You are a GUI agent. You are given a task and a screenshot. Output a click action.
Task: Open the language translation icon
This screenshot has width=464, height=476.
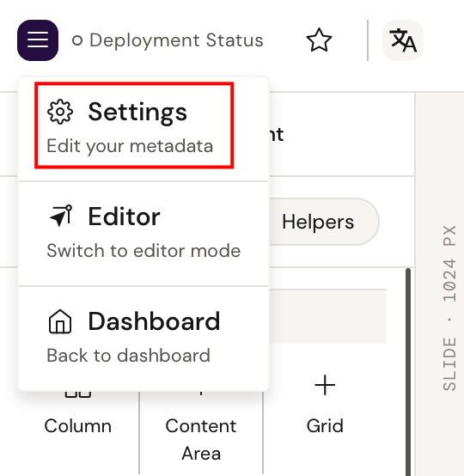(x=403, y=40)
